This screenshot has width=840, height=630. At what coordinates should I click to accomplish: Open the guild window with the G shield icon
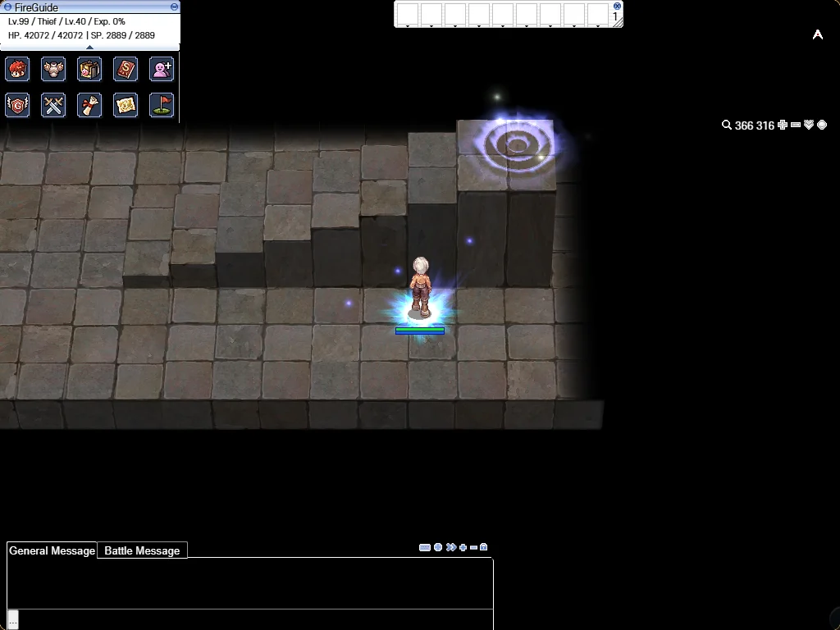[18, 105]
